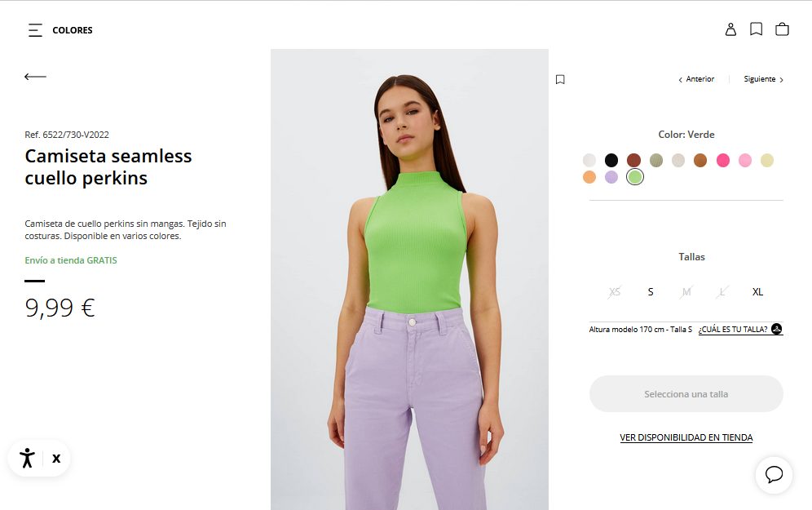Select the black color swatch

coord(611,160)
